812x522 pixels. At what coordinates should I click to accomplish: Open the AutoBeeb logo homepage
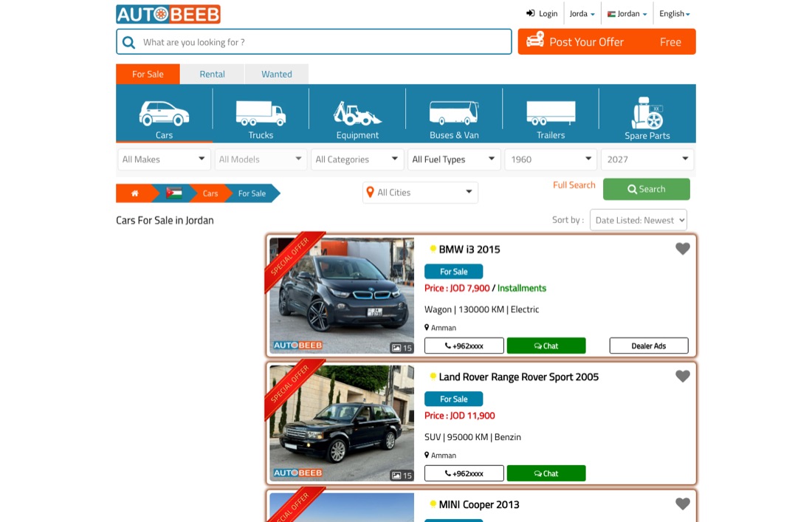[x=168, y=14]
